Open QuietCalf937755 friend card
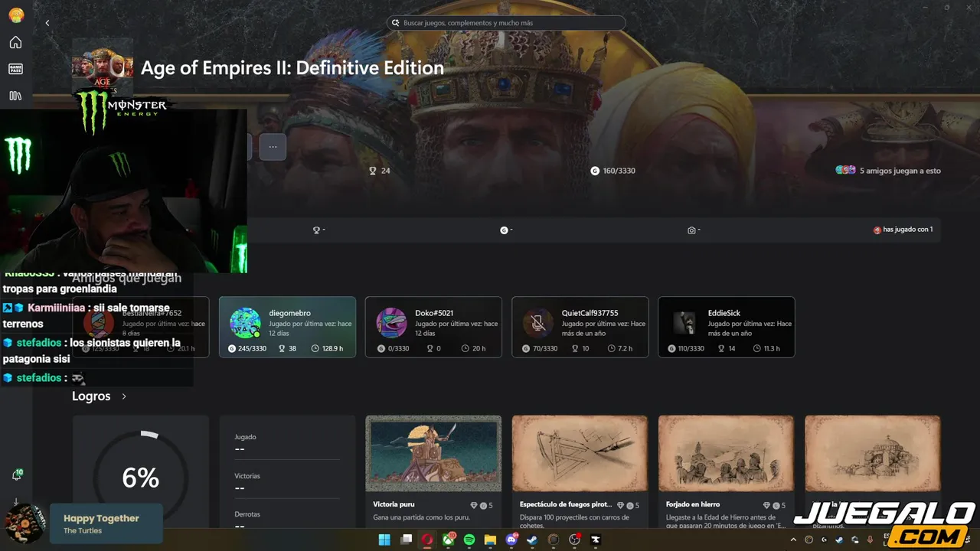 point(580,327)
